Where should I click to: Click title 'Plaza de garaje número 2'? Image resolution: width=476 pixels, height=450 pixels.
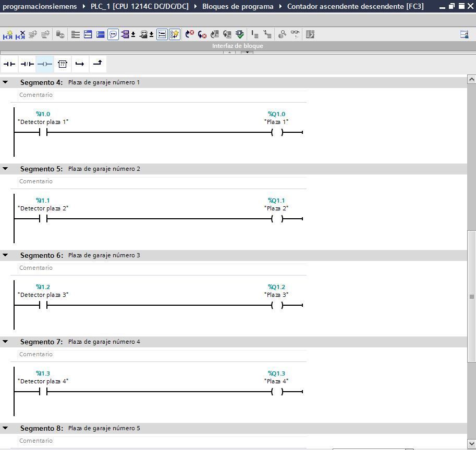(x=104, y=169)
